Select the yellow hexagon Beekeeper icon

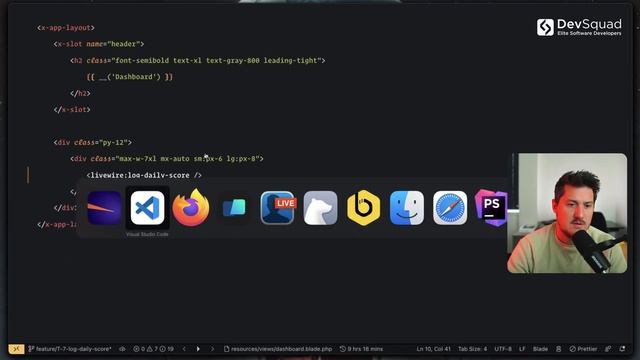pos(363,208)
